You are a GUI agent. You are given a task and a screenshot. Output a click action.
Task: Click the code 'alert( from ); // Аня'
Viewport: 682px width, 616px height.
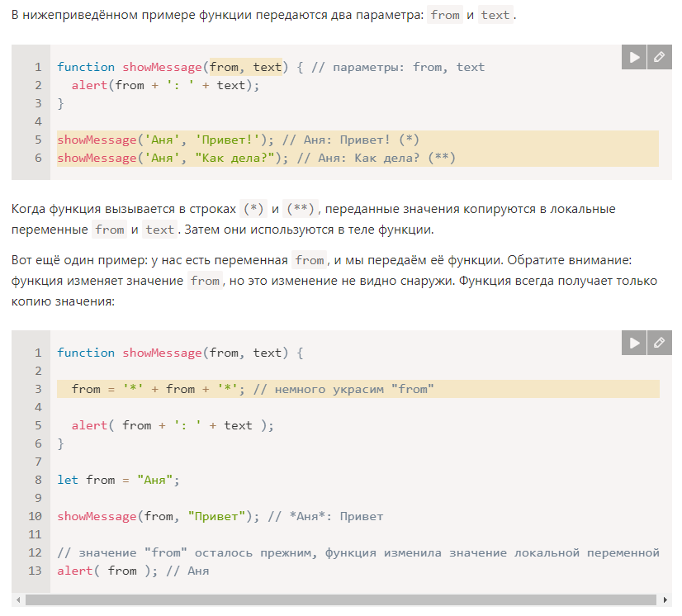tap(133, 571)
